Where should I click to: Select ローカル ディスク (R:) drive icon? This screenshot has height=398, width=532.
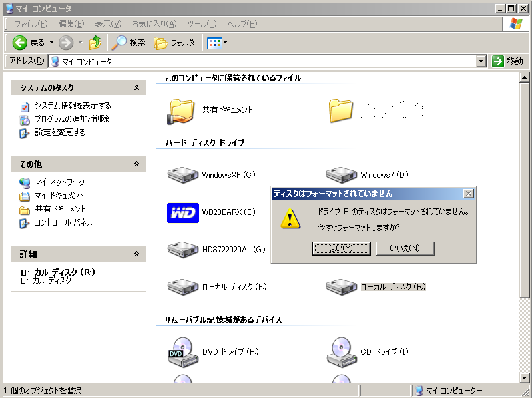342,287
